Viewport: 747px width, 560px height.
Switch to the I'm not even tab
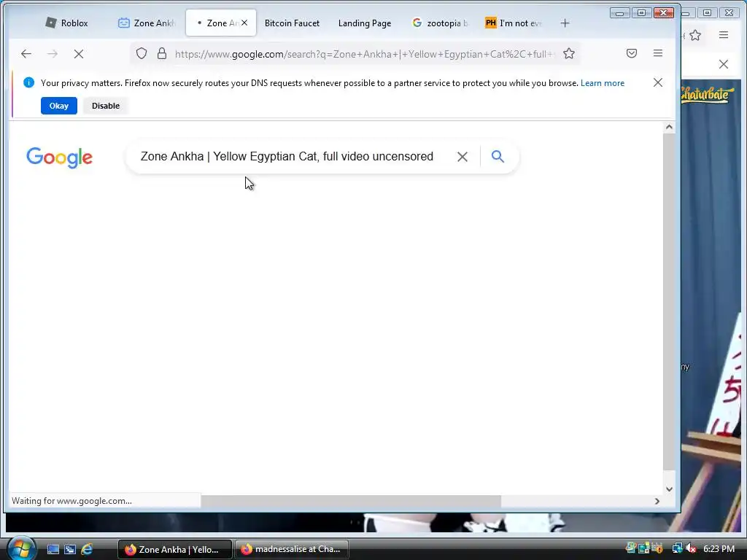(x=513, y=23)
